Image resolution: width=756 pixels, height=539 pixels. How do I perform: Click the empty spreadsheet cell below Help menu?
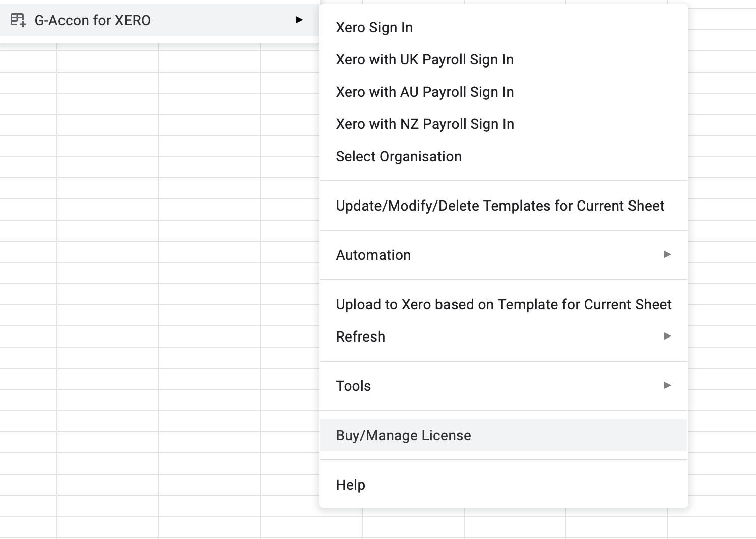pos(413,526)
